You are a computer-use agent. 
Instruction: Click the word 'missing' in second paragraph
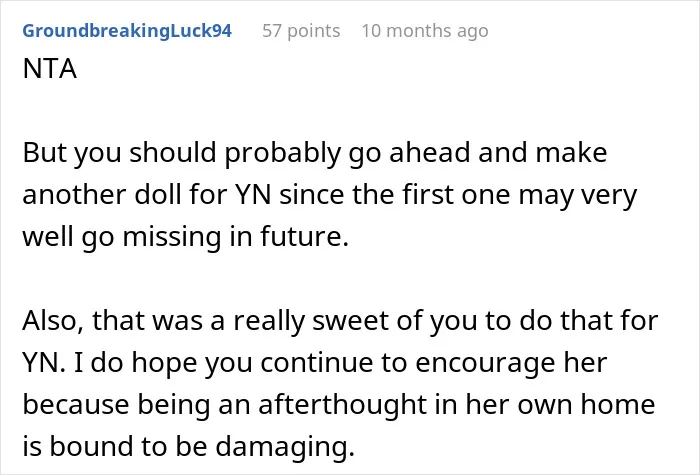tap(172, 237)
